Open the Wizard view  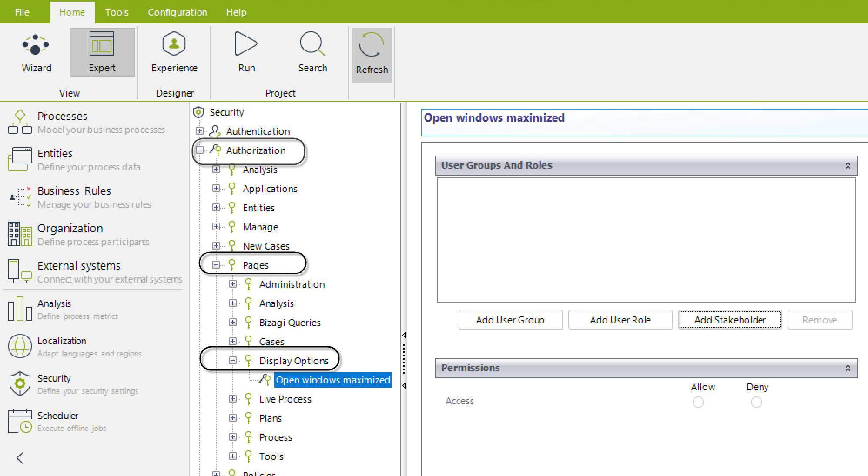[x=36, y=52]
